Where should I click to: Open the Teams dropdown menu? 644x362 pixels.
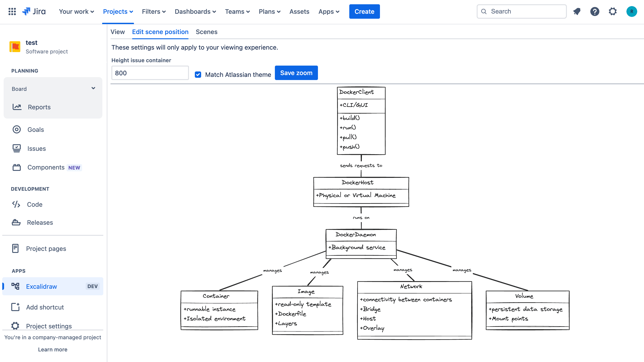click(237, 11)
